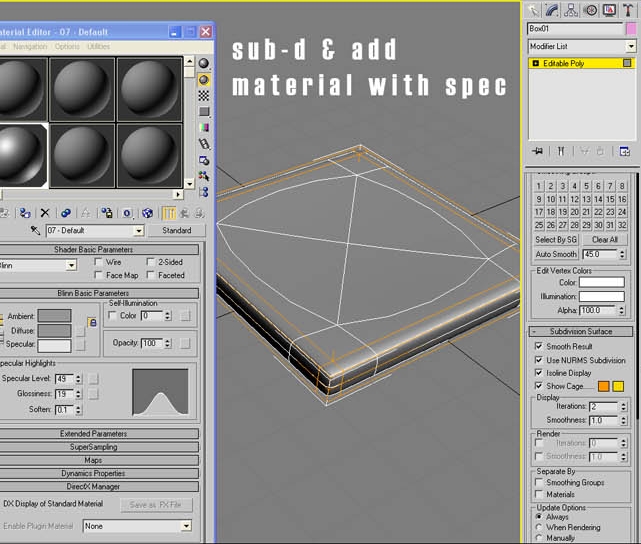The height and width of the screenshot is (544, 641).
Task: Open Navigation menu in Material Editor
Action: [30, 46]
